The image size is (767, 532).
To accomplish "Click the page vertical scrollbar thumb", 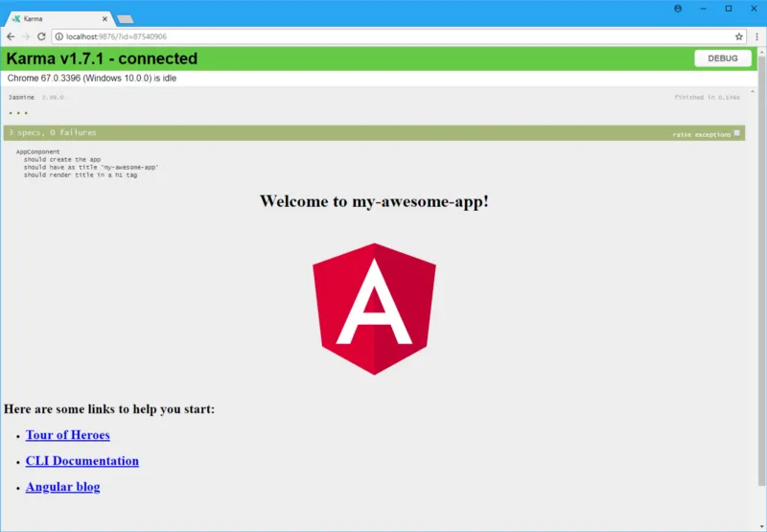I will click(761, 271).
